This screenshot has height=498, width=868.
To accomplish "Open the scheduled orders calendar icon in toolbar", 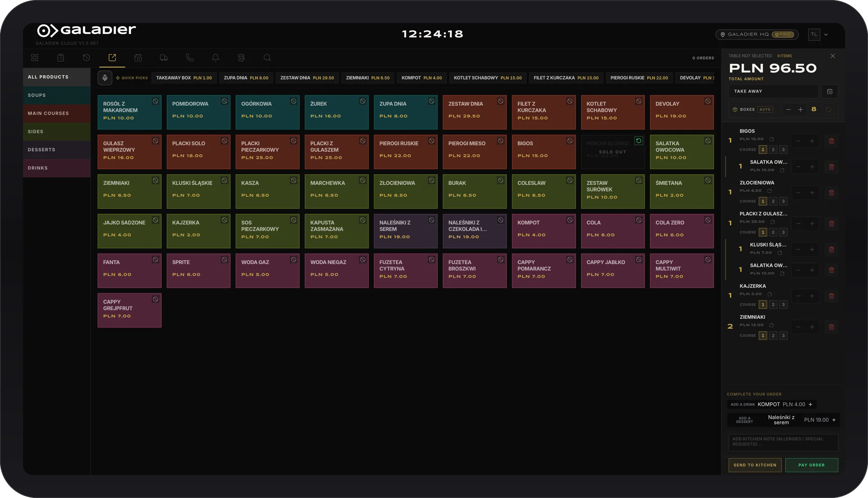I will click(x=138, y=58).
